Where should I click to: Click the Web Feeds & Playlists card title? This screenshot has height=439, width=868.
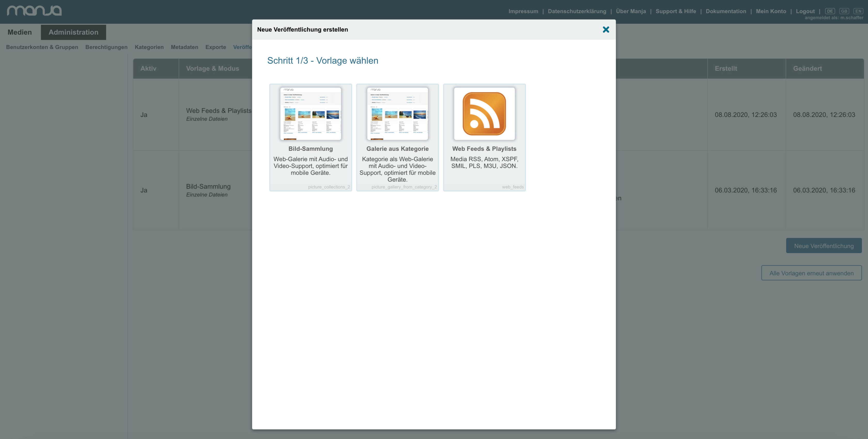click(x=484, y=148)
